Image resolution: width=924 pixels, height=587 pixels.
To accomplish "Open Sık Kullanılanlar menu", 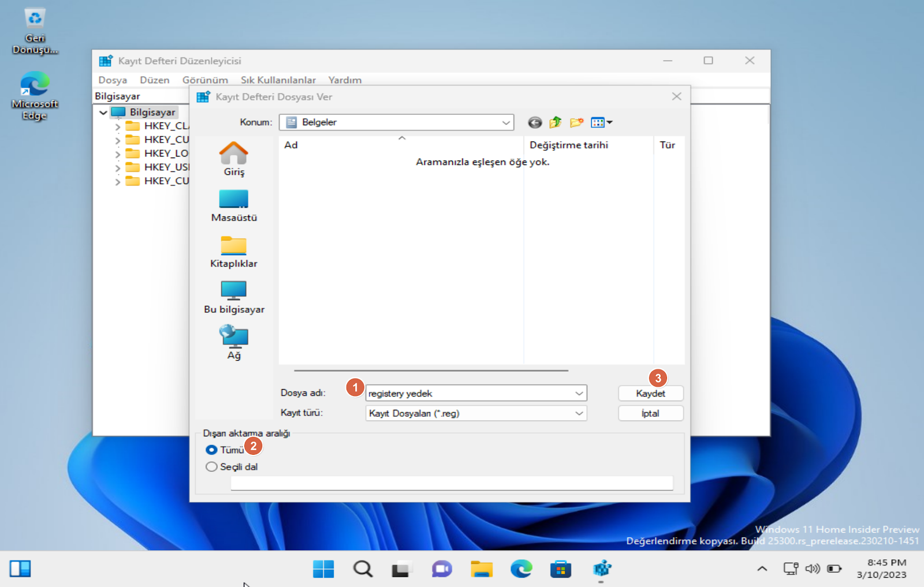I will tap(278, 80).
